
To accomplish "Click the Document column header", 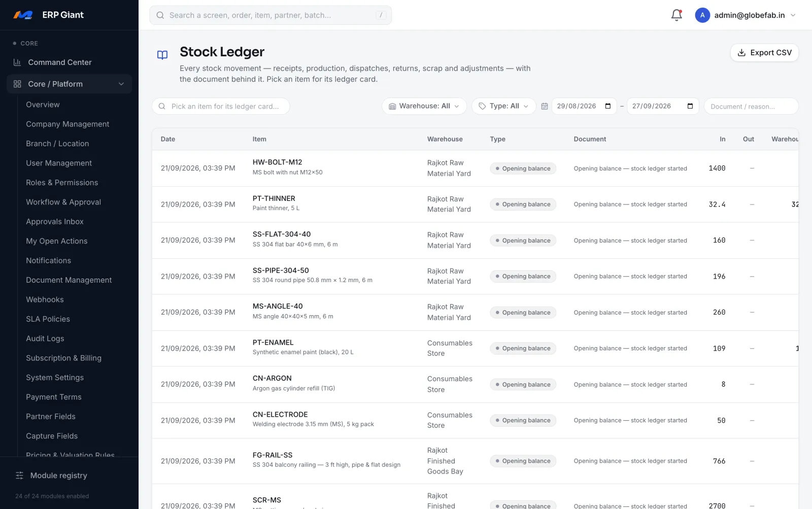I will click(x=590, y=139).
